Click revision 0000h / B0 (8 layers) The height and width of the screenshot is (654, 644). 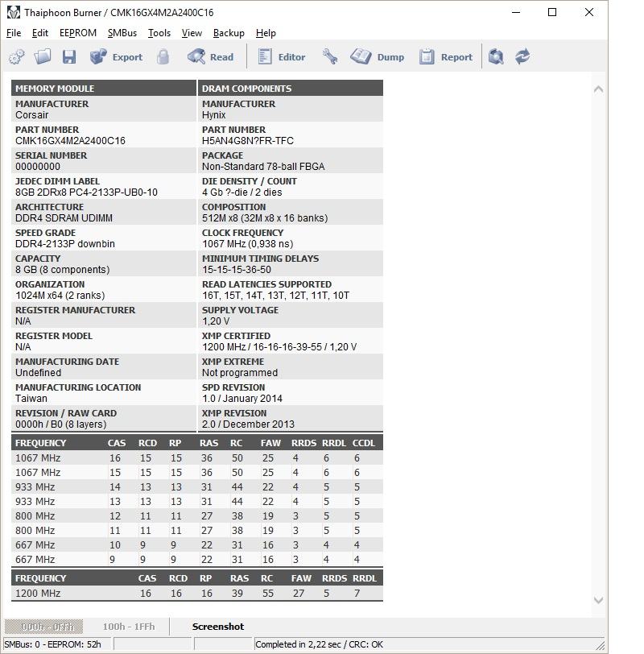(61, 424)
